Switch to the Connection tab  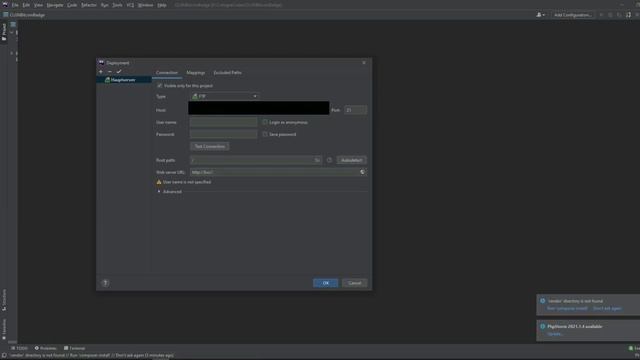pos(167,73)
